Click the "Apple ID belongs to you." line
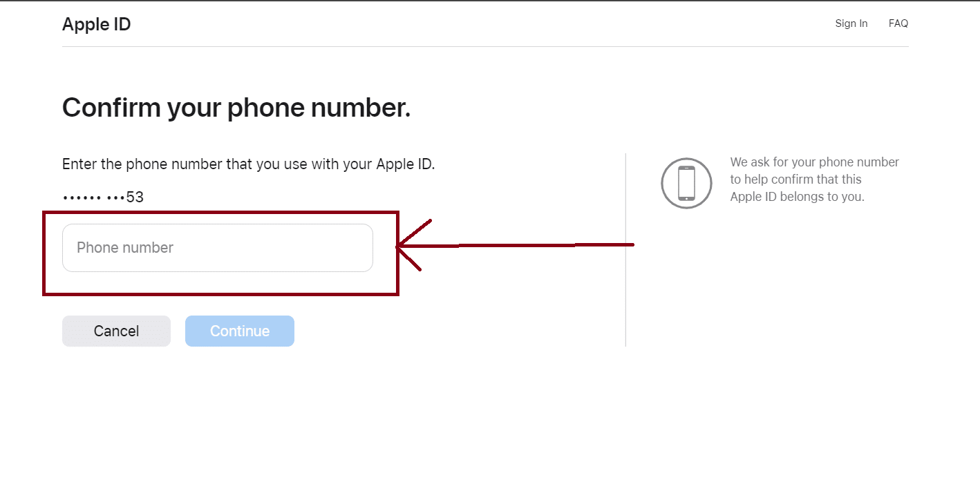Viewport: 980px width, 484px height. coord(797,197)
